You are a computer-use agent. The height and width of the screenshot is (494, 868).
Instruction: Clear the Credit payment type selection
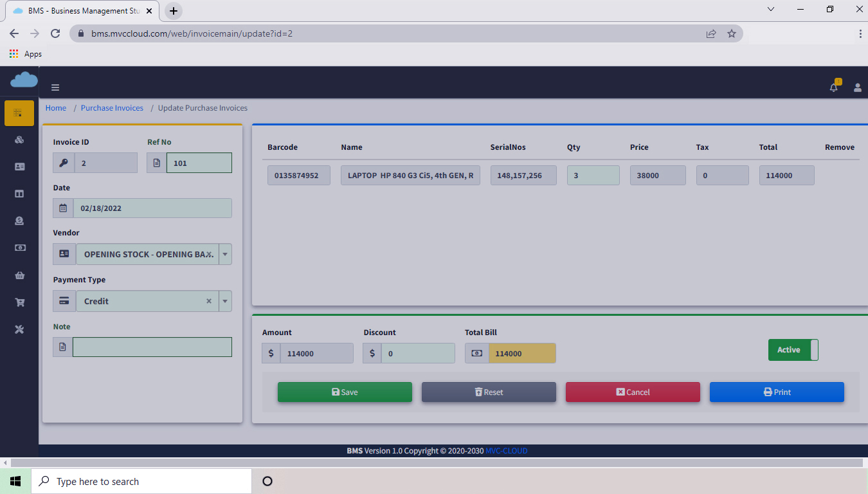[208, 301]
